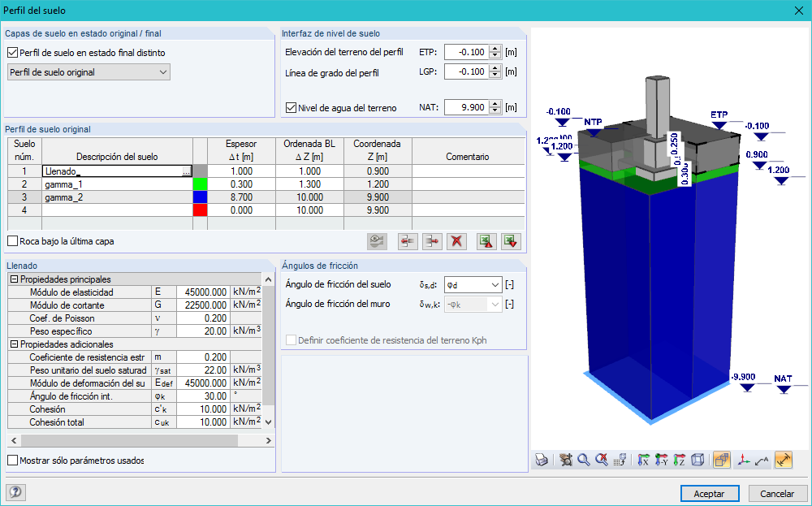Edit Módulo de elasticidad value 45000.000
Viewport: 812px width, 506px height.
point(203,292)
